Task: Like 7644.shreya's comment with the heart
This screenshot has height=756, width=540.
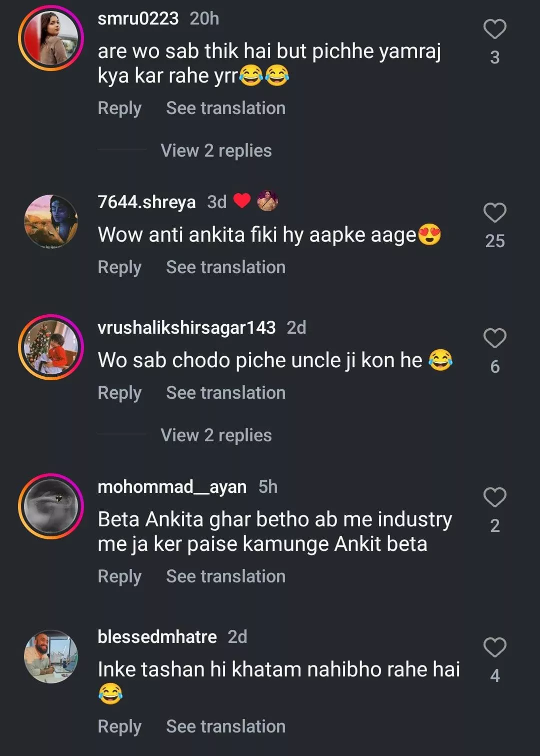Action: pos(494,213)
